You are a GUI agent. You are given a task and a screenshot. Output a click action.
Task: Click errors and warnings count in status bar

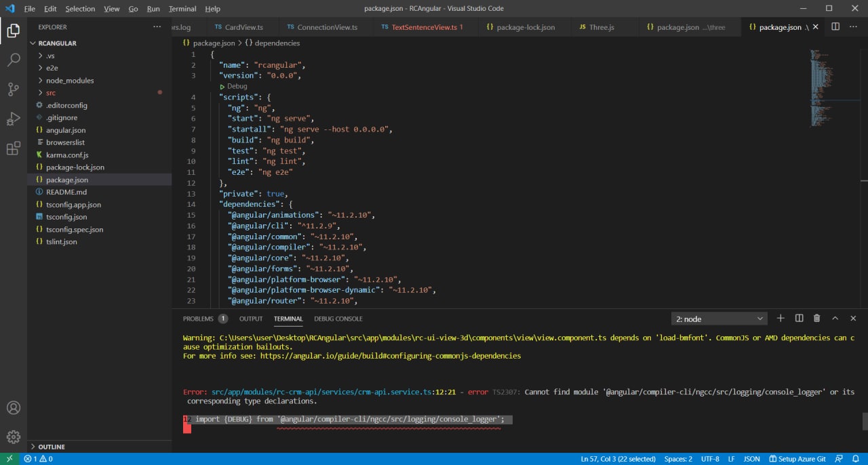[x=38, y=459]
